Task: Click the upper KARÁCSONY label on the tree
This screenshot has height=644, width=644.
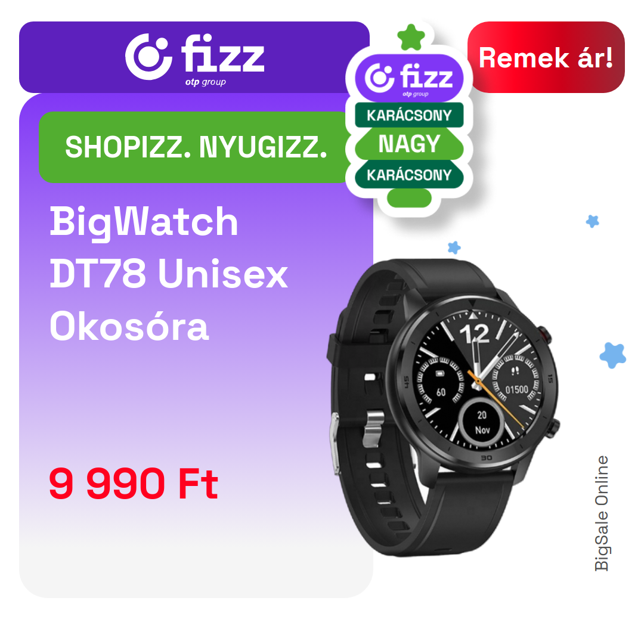Action: coord(409,115)
